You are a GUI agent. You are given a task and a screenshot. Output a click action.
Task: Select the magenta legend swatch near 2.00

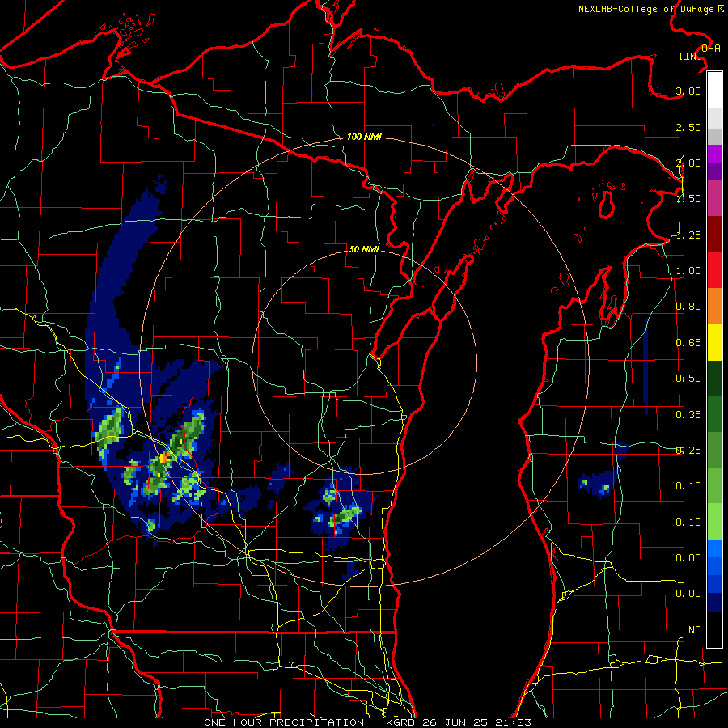(x=714, y=154)
